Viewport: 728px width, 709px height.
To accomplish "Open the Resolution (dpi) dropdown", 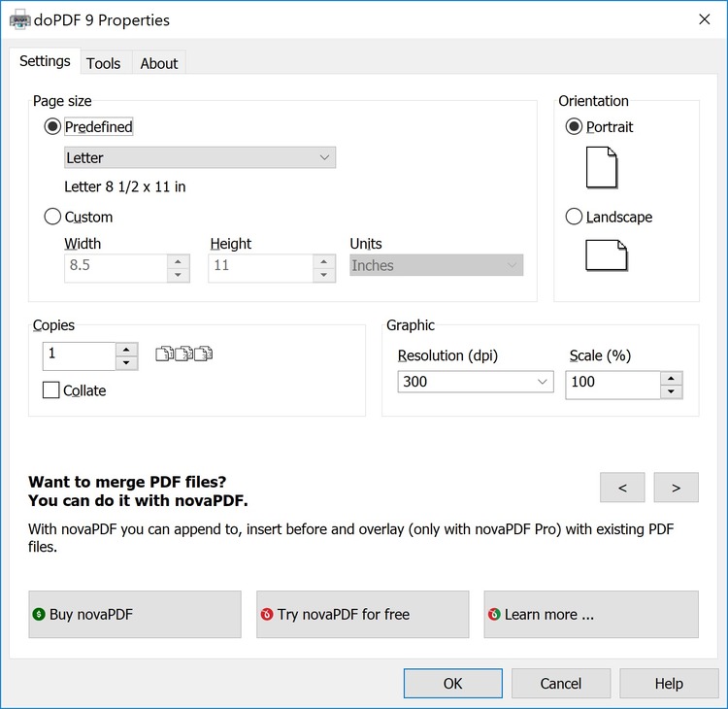I will 476,382.
